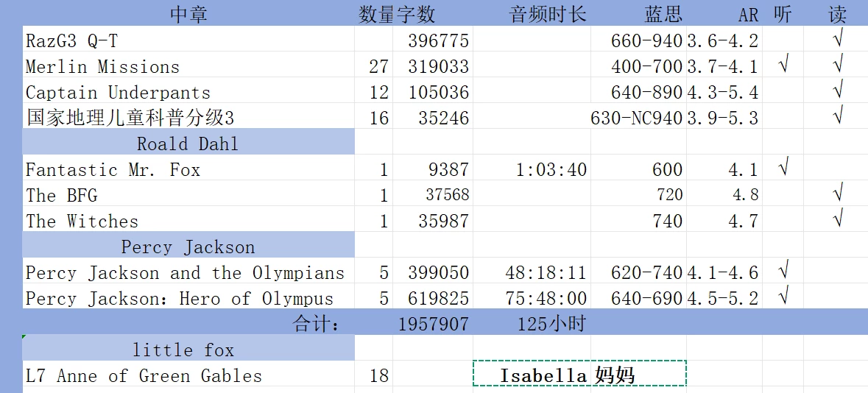The height and width of the screenshot is (393, 868).
Task: Select word count 105036
Action: click(x=433, y=91)
